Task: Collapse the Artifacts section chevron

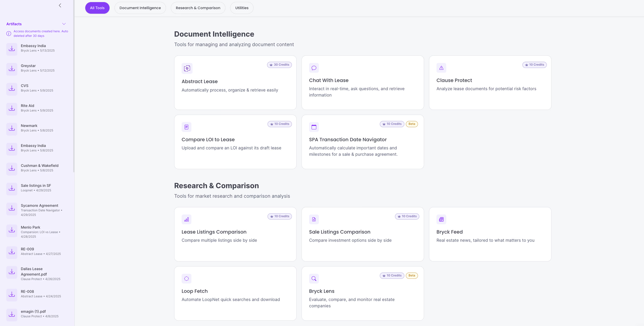Action: (x=64, y=24)
